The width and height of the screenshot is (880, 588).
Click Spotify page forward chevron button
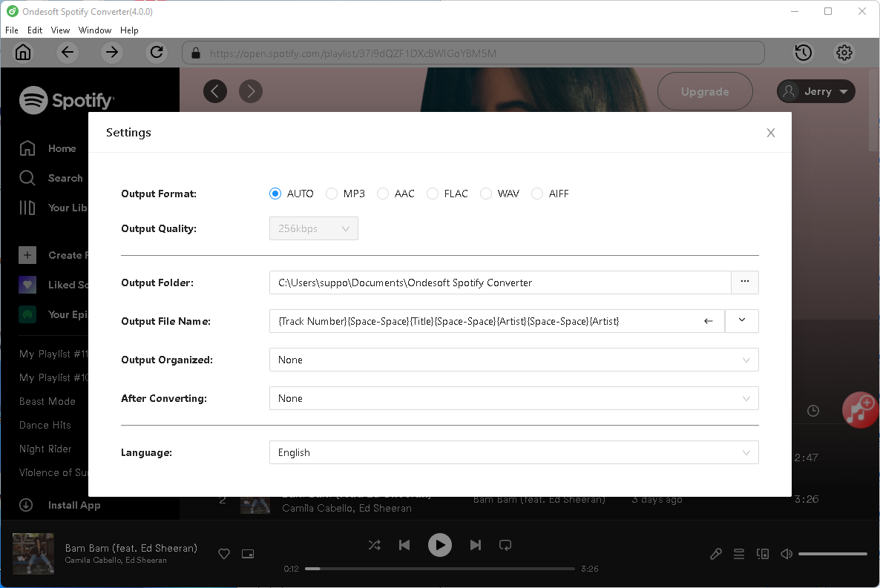click(251, 91)
